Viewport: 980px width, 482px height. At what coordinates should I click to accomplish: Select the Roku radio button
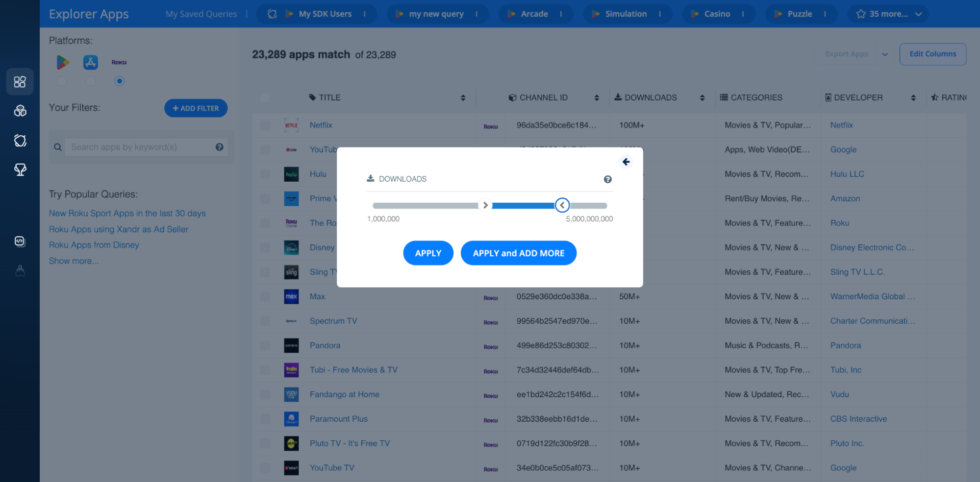click(x=119, y=81)
